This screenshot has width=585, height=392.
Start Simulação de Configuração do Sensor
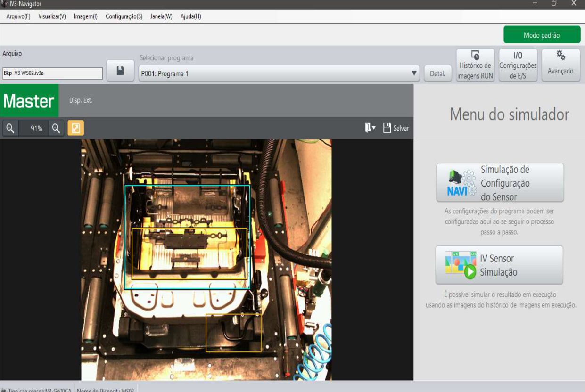click(500, 183)
